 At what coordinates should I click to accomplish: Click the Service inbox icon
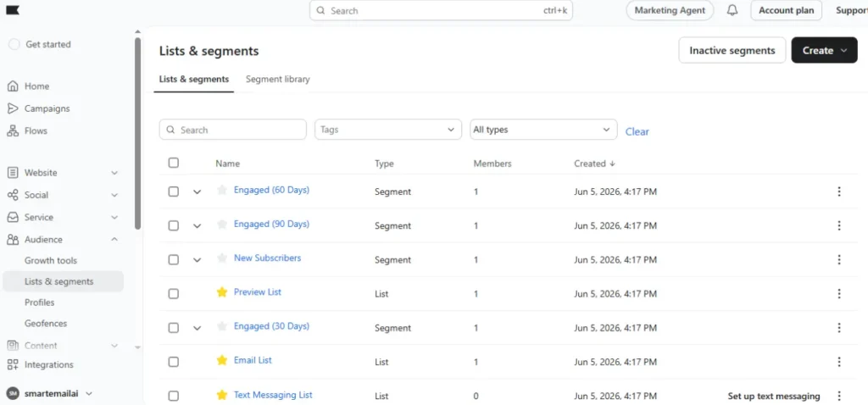[x=13, y=217]
